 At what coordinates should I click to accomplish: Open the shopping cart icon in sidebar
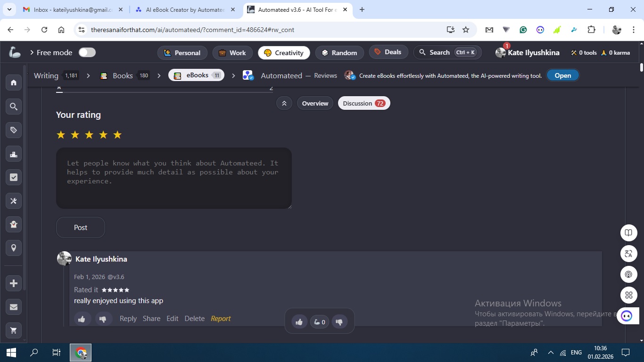click(14, 330)
